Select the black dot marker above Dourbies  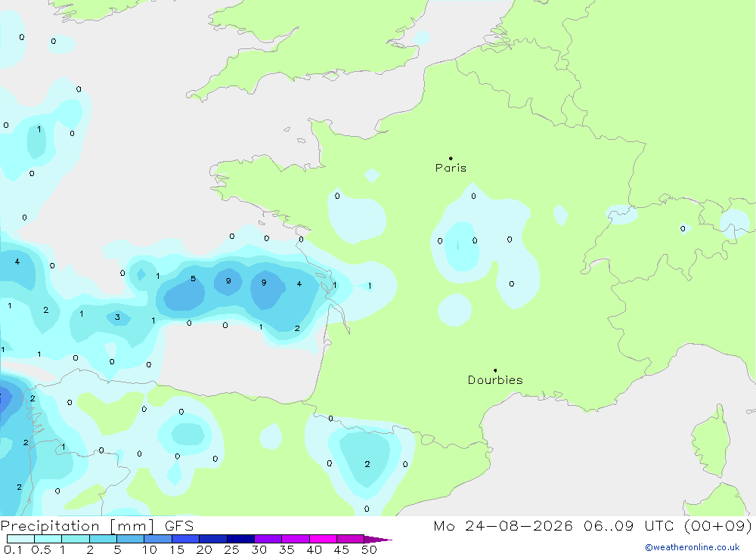[x=495, y=370]
